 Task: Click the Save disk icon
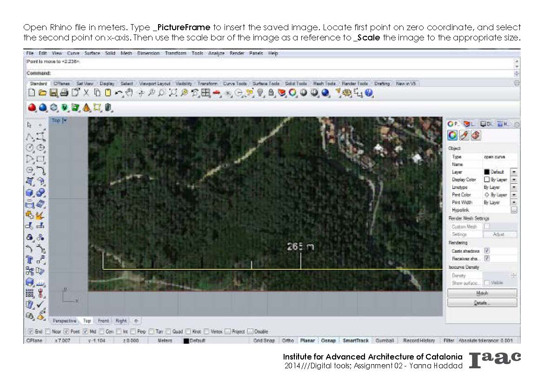(53, 93)
